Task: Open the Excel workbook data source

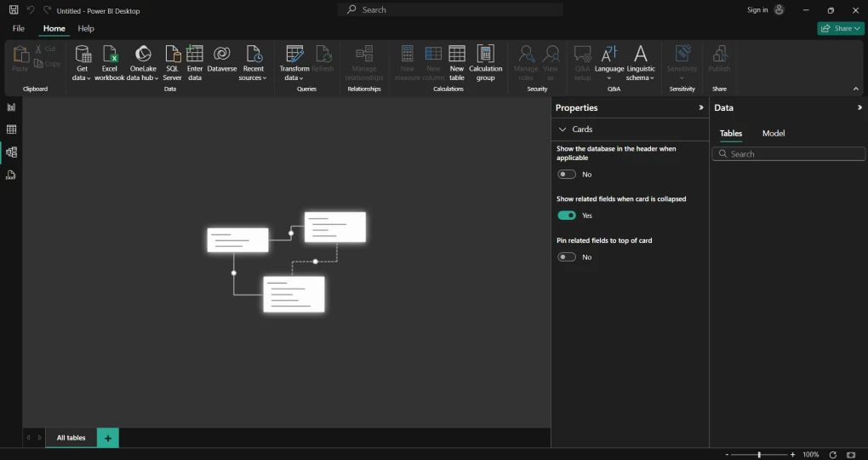Action: click(x=109, y=63)
